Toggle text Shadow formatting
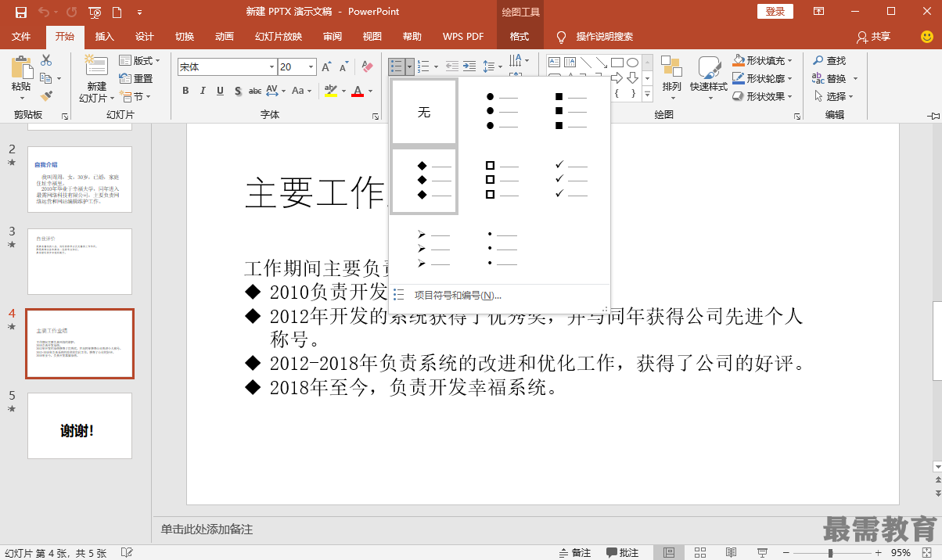Image resolution: width=942 pixels, height=560 pixels. point(237,91)
